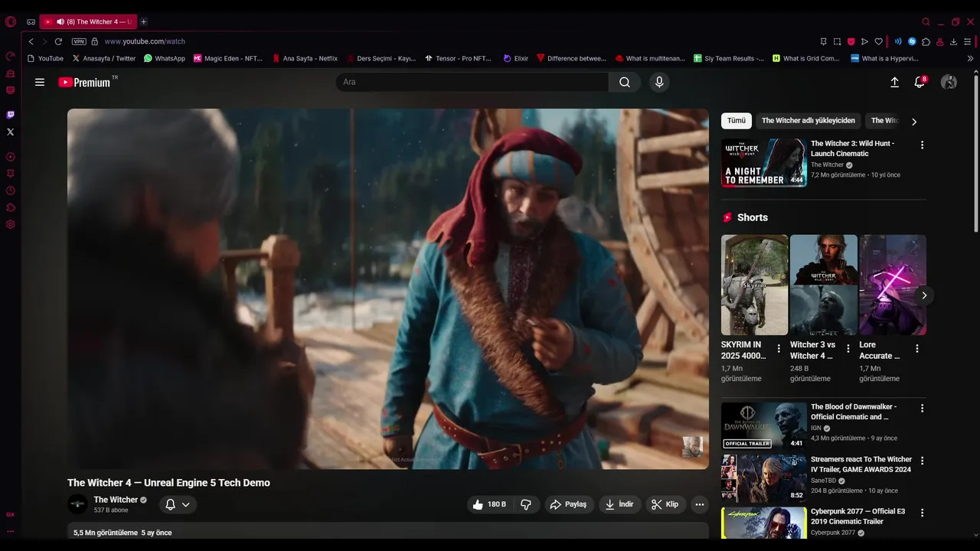
Task: Open the Easy Setup menu icon
Action: 969,41
